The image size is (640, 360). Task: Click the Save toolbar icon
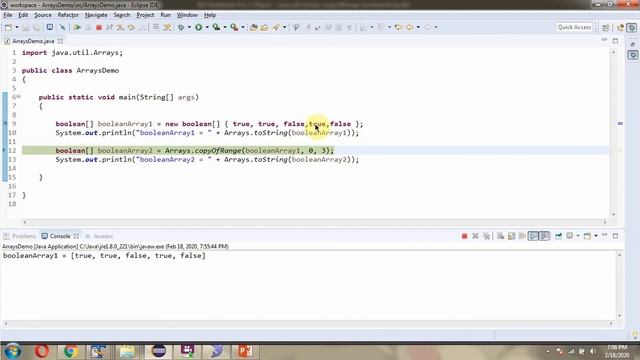(26, 27)
